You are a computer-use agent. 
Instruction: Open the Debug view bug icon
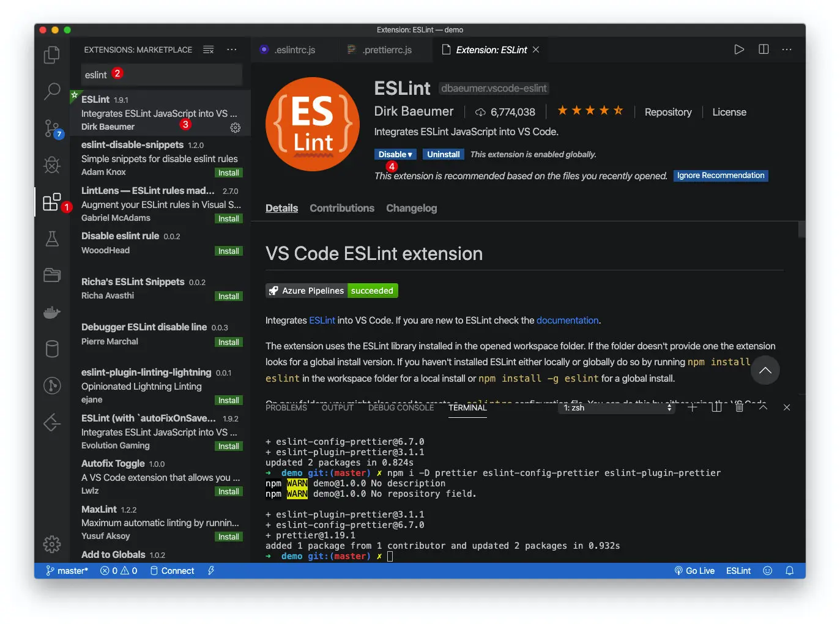point(52,165)
